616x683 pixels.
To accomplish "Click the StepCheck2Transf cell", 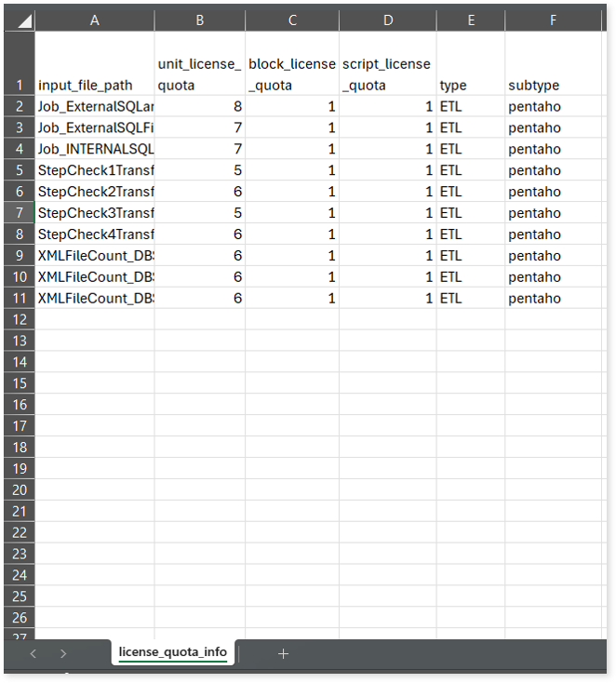I will 94,192.
